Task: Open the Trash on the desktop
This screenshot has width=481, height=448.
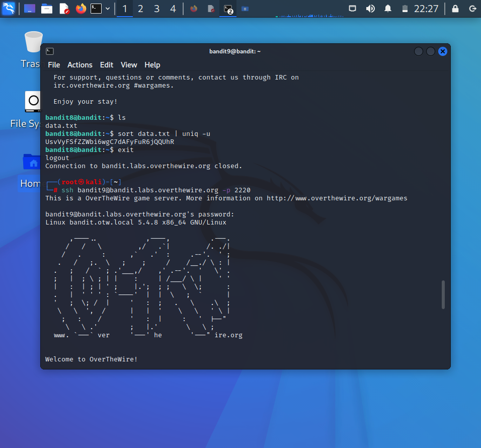Action: tap(33, 41)
